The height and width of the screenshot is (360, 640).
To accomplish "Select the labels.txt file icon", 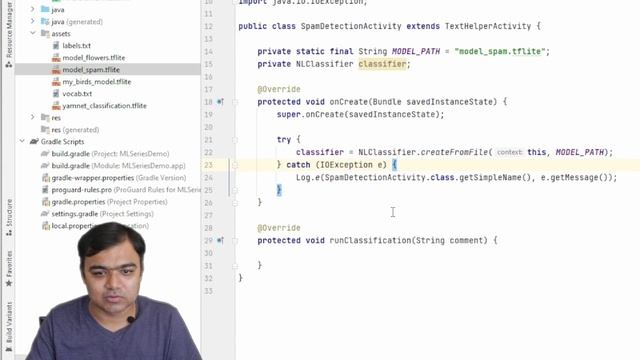I will click(x=56, y=46).
